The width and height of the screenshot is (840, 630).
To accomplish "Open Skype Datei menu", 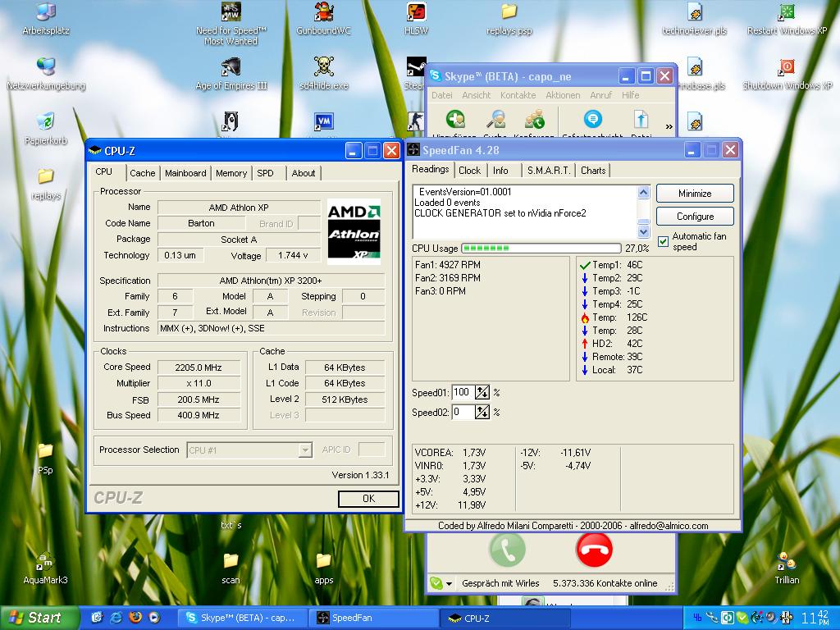I will [x=442, y=95].
